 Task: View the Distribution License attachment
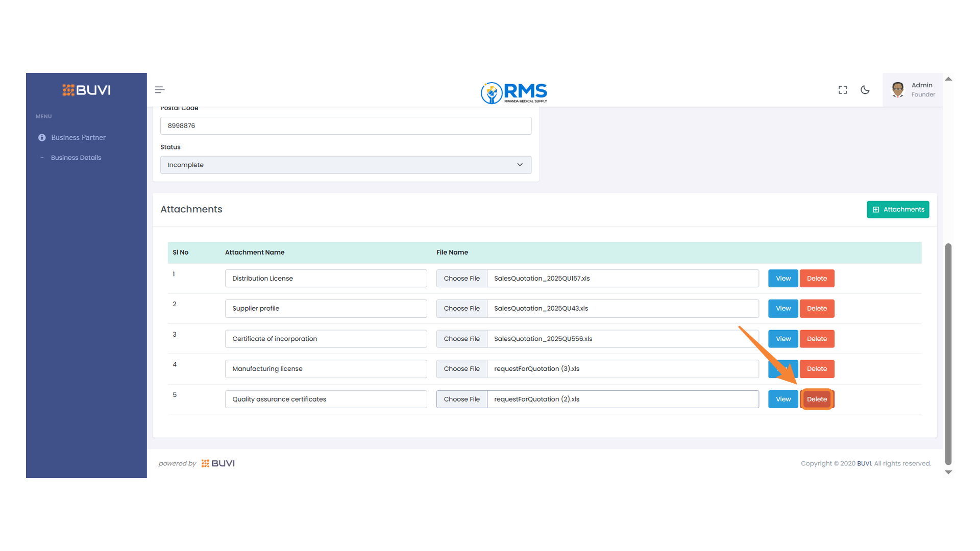[x=782, y=279]
